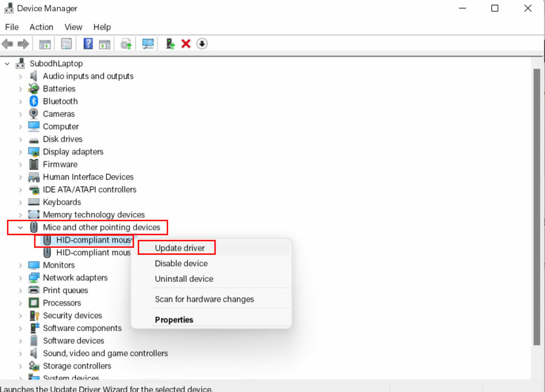Collapse Mice and other pointing devices chevron
The width and height of the screenshot is (545, 392).
tap(20, 228)
